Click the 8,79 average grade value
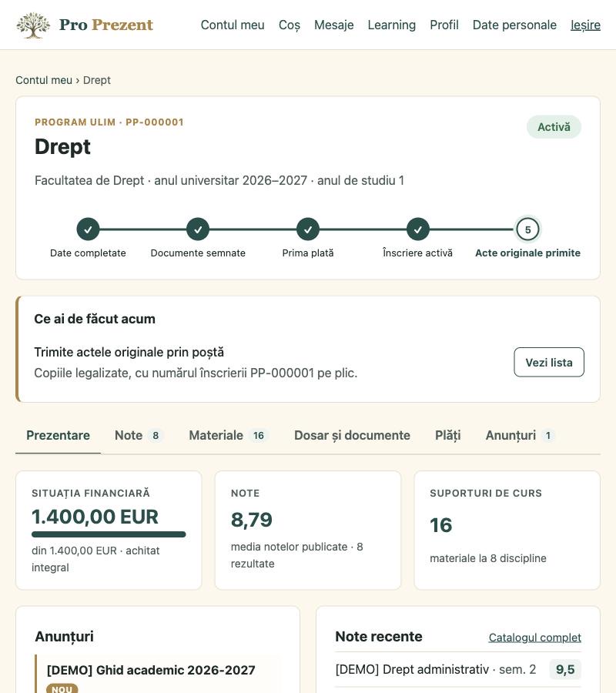 [x=252, y=520]
